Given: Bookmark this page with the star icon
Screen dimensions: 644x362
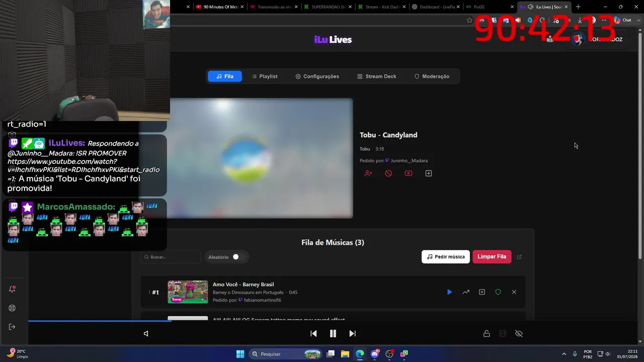Looking at the screenshot, I should point(469,20).
